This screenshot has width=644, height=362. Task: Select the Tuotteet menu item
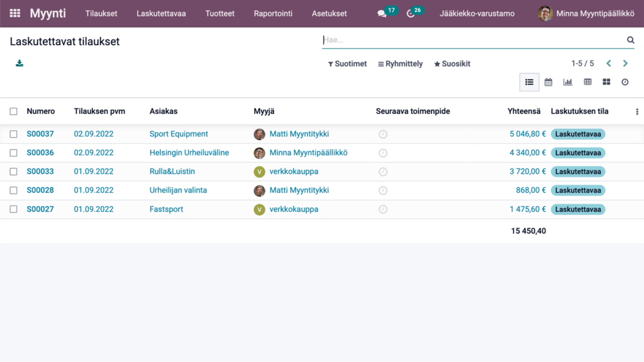[219, 13]
